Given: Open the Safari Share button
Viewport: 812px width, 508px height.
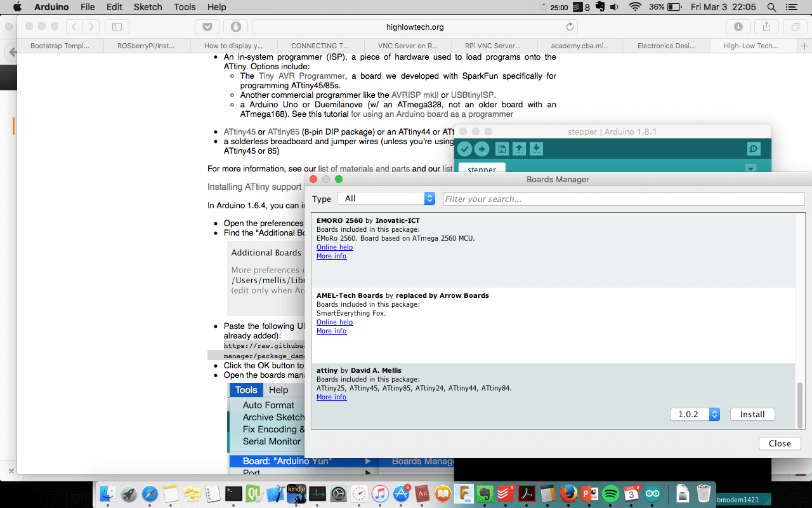Looking at the screenshot, I should pos(766,27).
